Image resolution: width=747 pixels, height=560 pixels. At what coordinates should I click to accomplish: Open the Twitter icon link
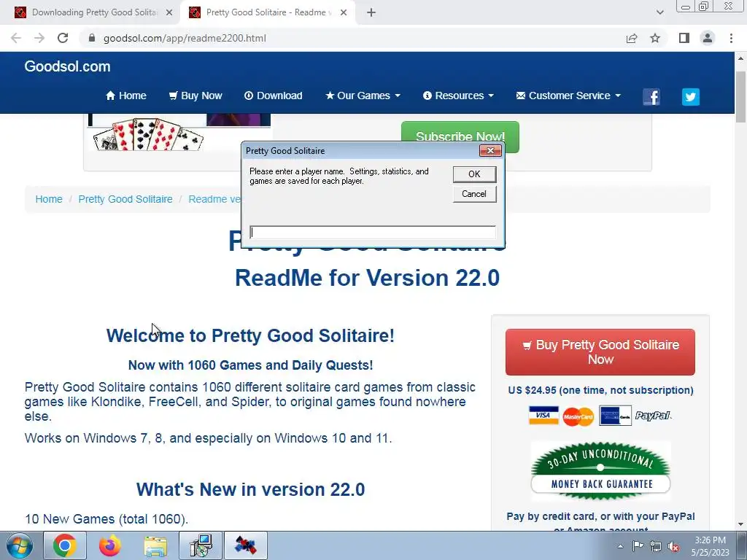pos(690,97)
